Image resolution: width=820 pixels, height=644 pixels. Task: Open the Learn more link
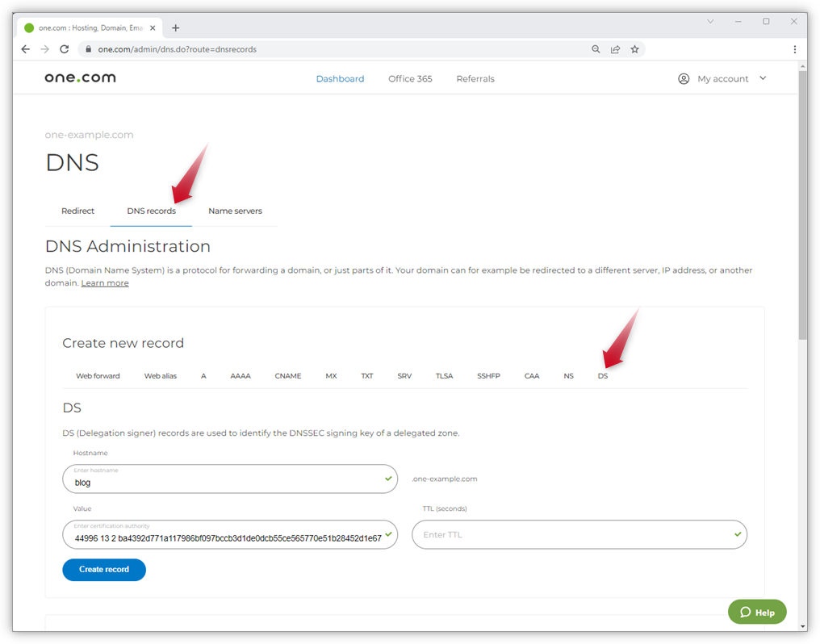(x=105, y=282)
